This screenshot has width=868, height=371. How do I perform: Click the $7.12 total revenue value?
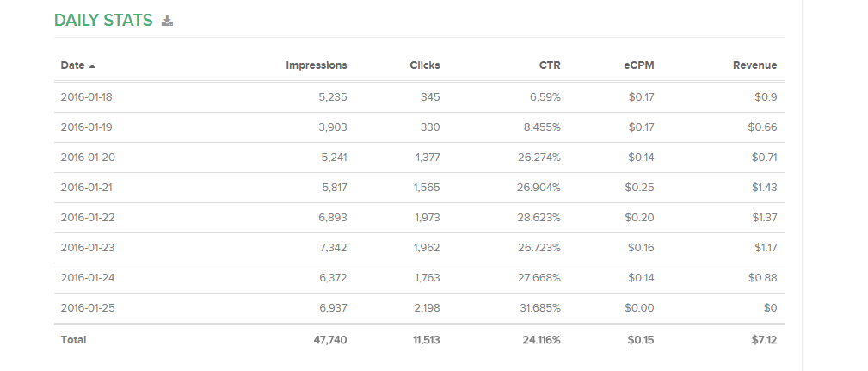tap(764, 340)
